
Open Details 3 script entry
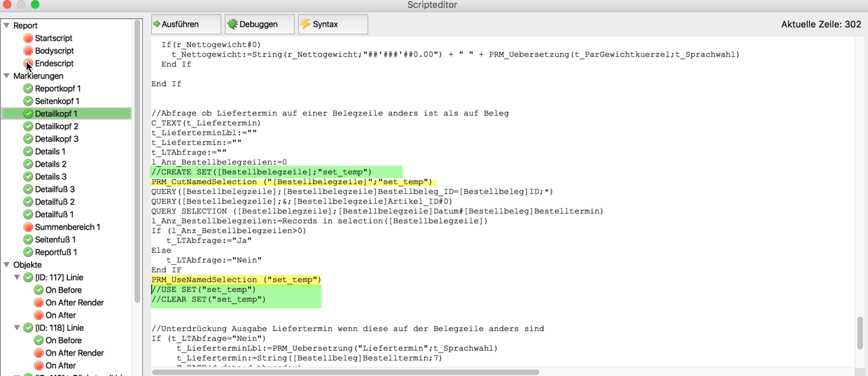tap(50, 177)
